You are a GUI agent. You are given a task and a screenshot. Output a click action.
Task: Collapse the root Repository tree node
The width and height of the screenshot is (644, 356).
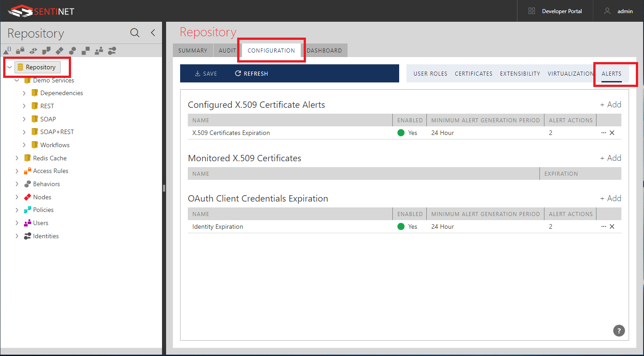pos(10,67)
